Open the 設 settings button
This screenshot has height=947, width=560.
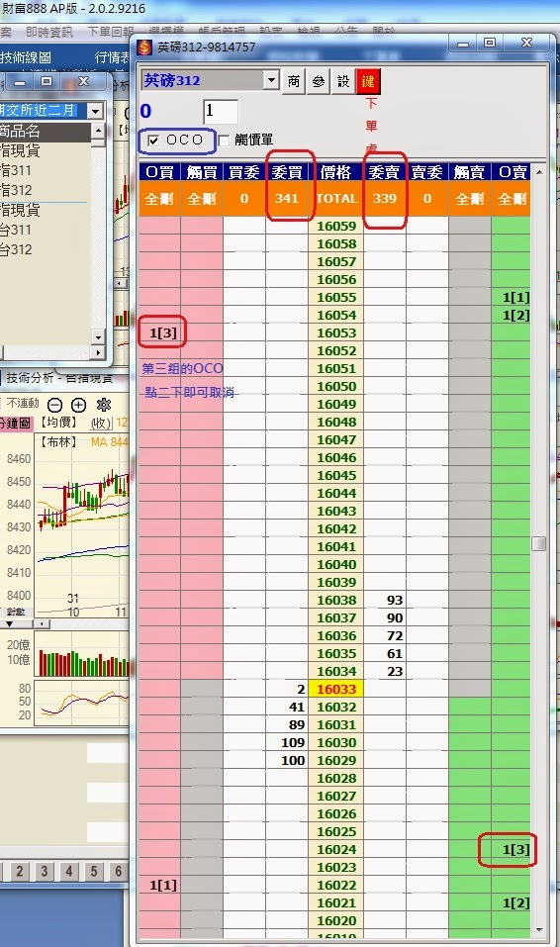point(343,81)
